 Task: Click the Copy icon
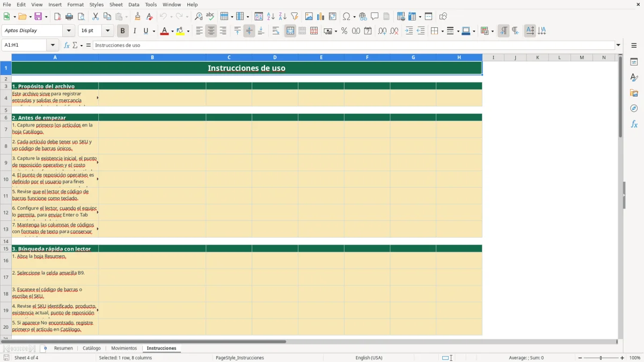click(x=107, y=17)
